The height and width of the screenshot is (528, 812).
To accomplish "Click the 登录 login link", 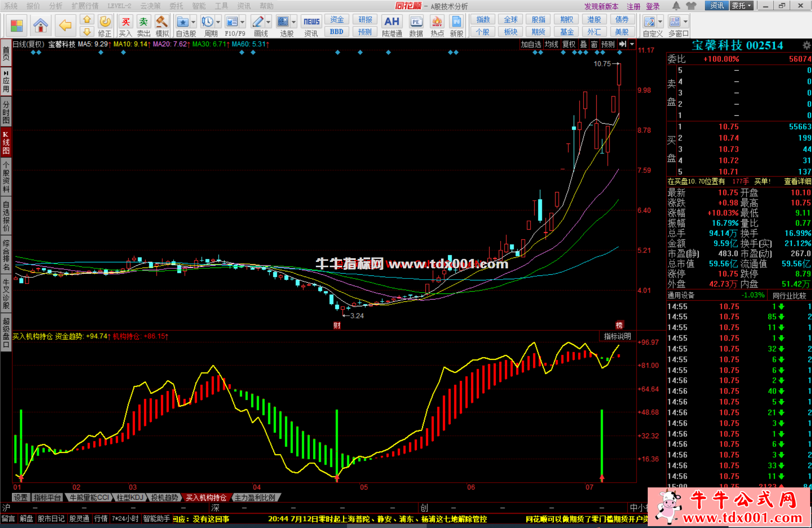I will (x=653, y=6).
